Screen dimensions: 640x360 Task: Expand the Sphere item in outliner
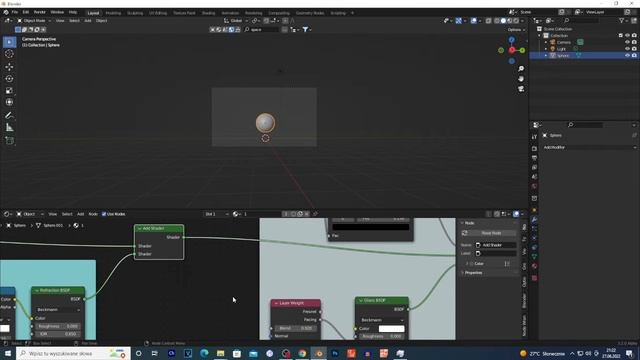coord(546,55)
